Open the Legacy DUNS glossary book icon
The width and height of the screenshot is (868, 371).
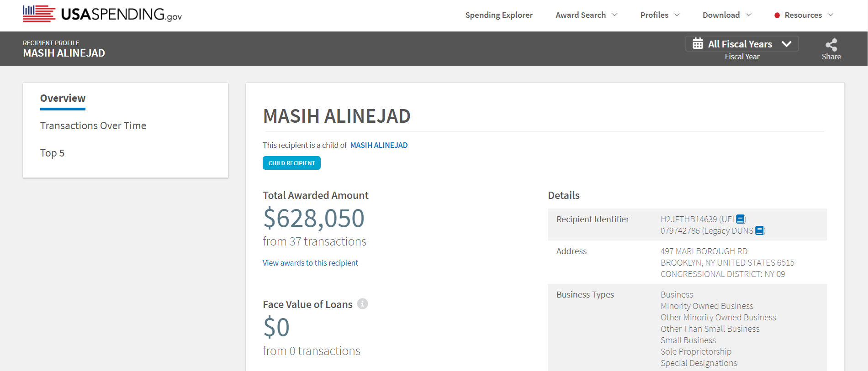pos(759,230)
